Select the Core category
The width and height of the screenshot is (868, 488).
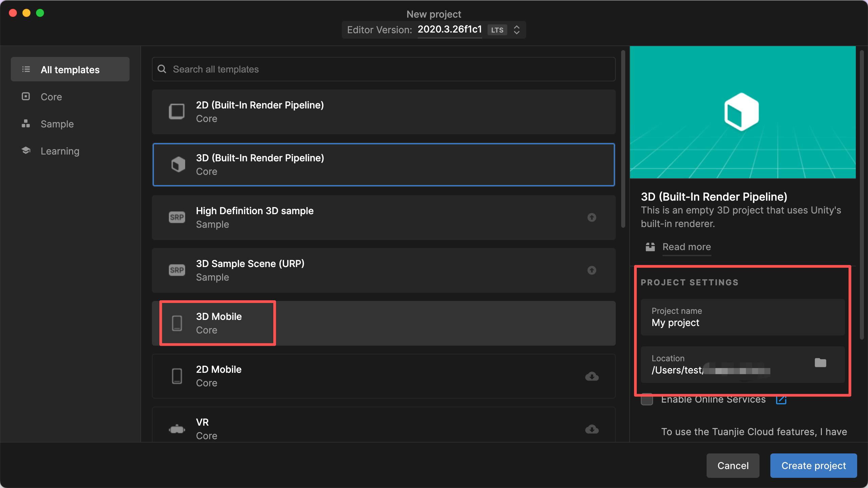(70, 97)
